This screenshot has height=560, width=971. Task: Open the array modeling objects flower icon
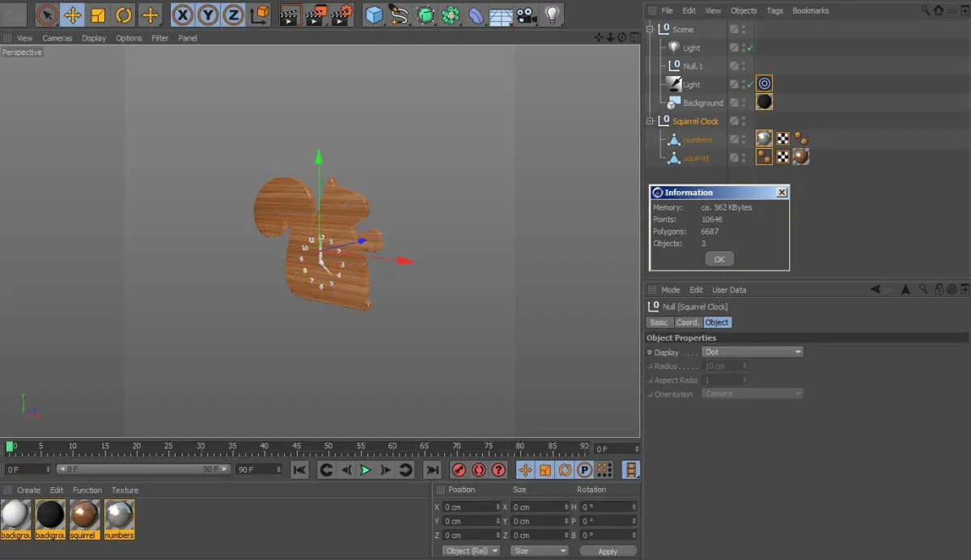click(x=451, y=15)
